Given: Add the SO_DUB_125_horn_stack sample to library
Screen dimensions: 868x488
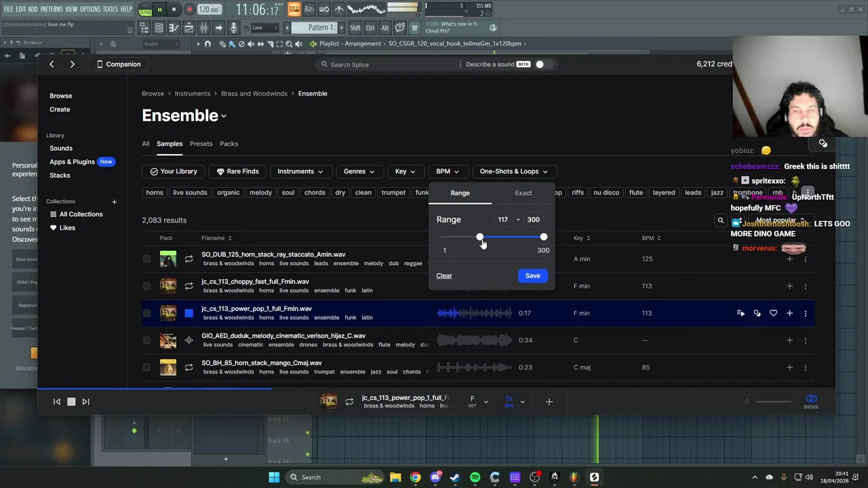Looking at the screenshot, I should 789,259.
